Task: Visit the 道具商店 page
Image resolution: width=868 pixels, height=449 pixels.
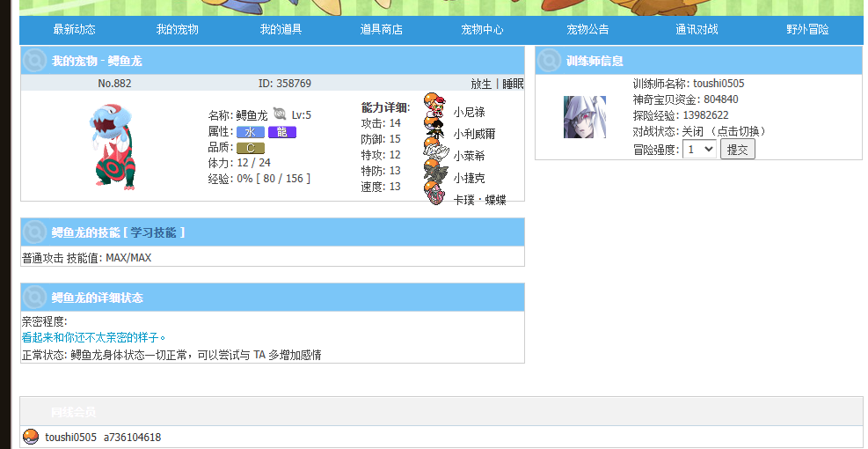Action: coord(382,29)
